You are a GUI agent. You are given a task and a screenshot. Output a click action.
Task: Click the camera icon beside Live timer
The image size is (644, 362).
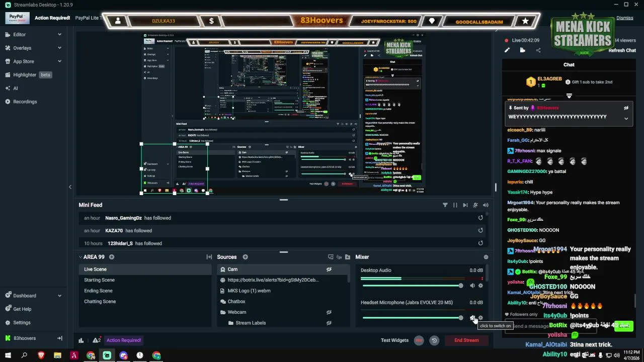click(522, 50)
